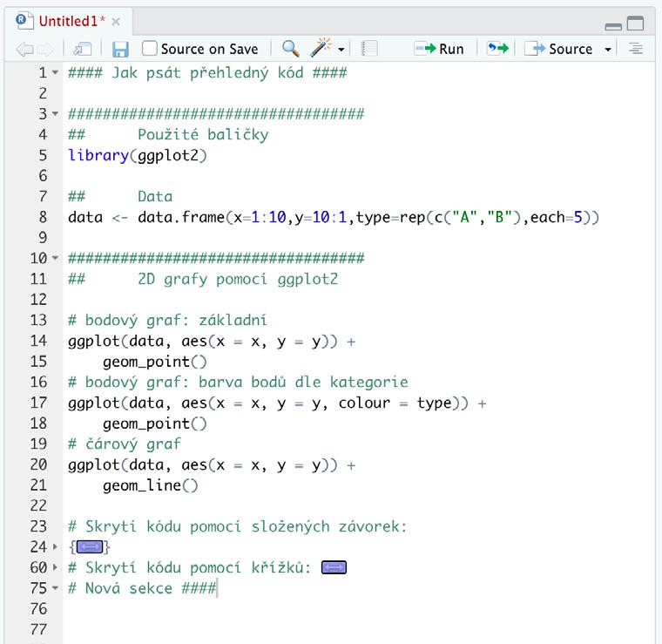Click on '# čárový graf' comment
The height and width of the screenshot is (644, 662).
(x=125, y=444)
